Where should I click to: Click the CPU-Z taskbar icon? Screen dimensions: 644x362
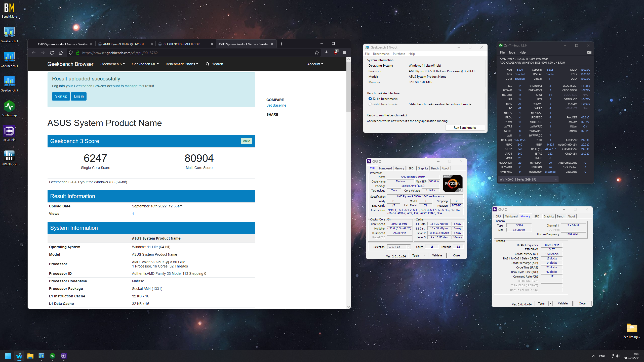[64, 356]
